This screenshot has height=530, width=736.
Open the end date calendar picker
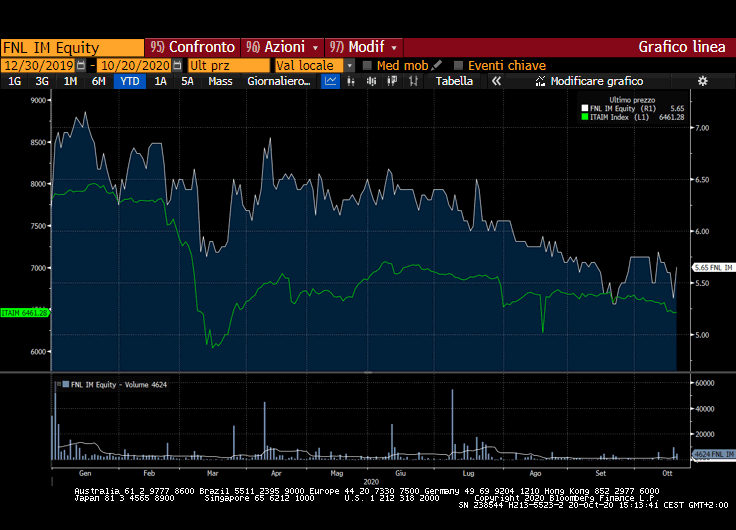[x=178, y=65]
